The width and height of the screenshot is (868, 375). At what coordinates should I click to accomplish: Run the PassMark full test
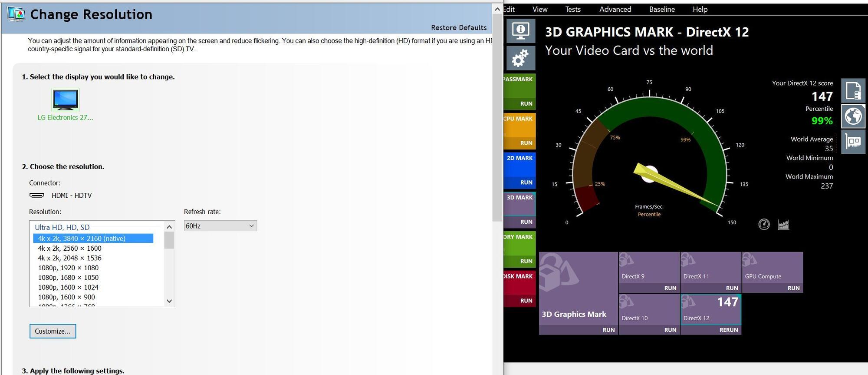click(x=526, y=104)
